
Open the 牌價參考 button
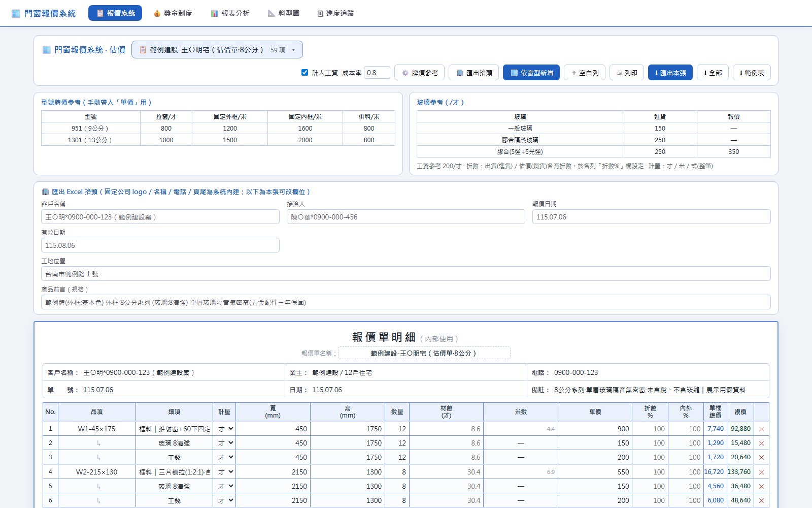[420, 73]
